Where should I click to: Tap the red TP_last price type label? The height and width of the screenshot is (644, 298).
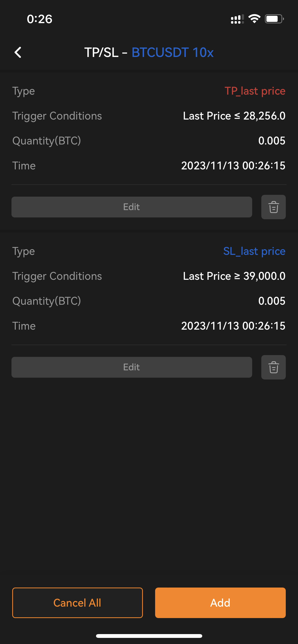pyautogui.click(x=255, y=91)
